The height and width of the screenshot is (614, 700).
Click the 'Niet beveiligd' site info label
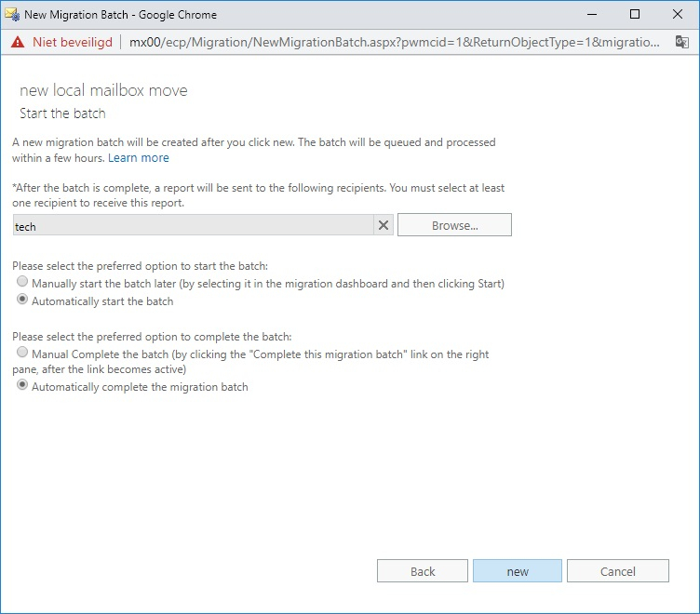[73, 43]
